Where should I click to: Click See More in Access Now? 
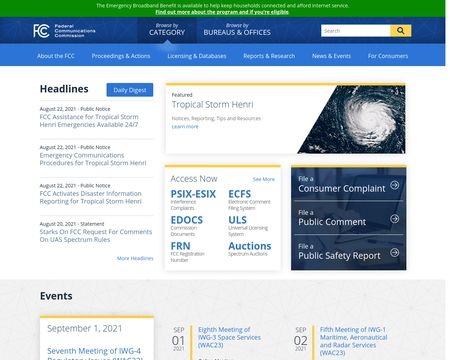click(264, 179)
